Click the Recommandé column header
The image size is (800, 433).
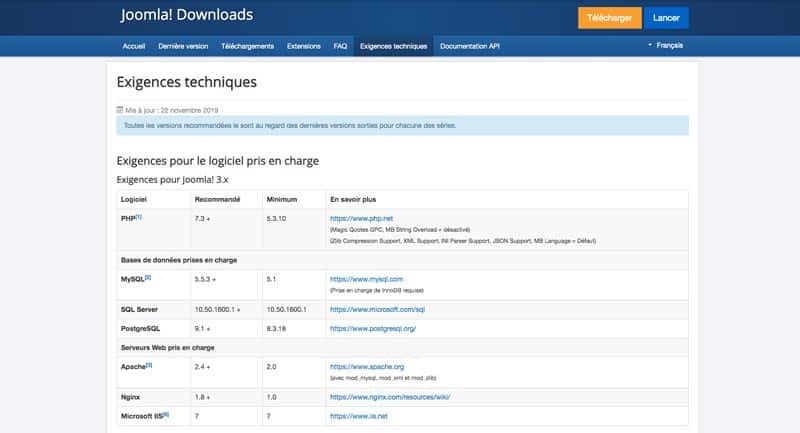[x=217, y=199]
